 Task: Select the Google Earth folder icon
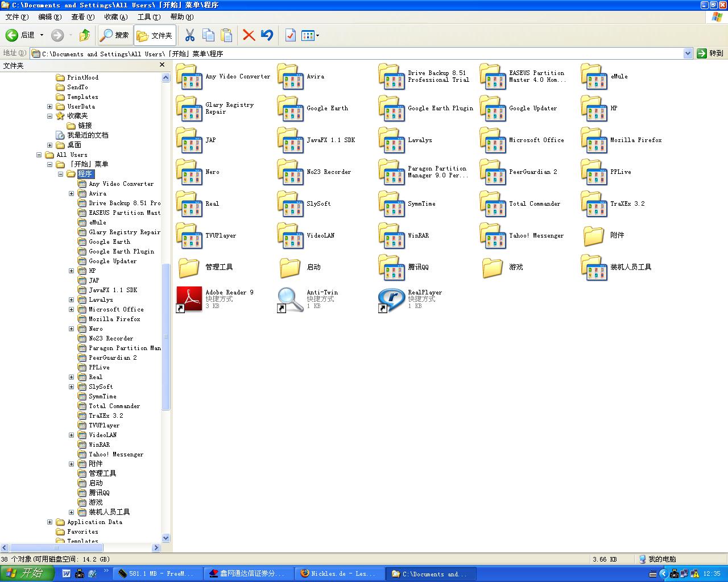(x=290, y=108)
